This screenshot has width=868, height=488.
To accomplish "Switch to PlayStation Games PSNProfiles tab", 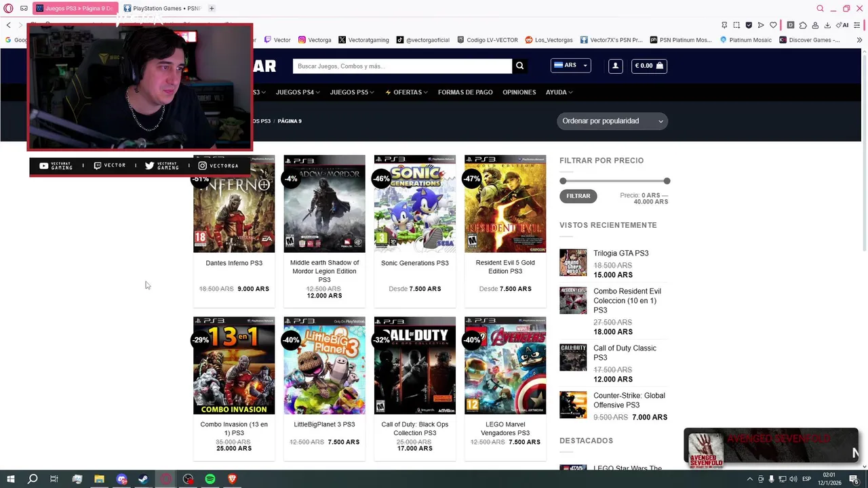I will (163, 8).
